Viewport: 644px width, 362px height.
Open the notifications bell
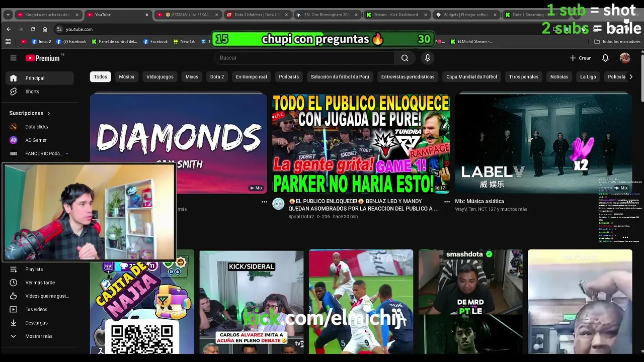(x=605, y=58)
